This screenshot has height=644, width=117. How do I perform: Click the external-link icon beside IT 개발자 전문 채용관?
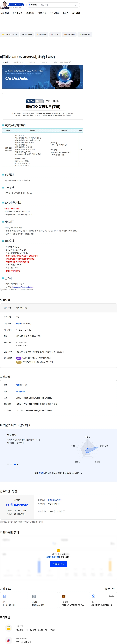pyautogui.click(x=70, y=62)
